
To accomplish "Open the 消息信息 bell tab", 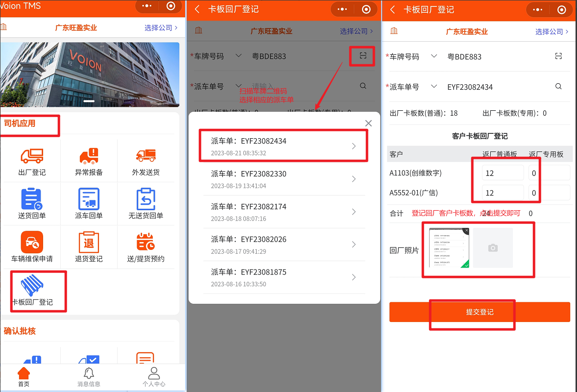I will [89, 377].
